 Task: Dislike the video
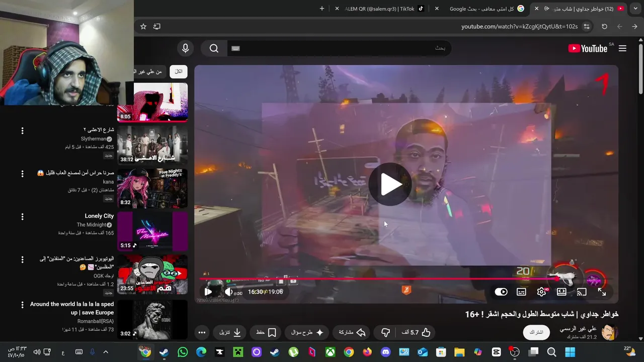[x=385, y=332]
